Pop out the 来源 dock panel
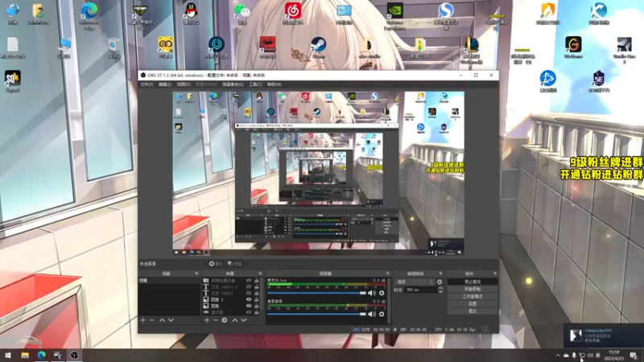Screen dimensions: 644x362 260,274
